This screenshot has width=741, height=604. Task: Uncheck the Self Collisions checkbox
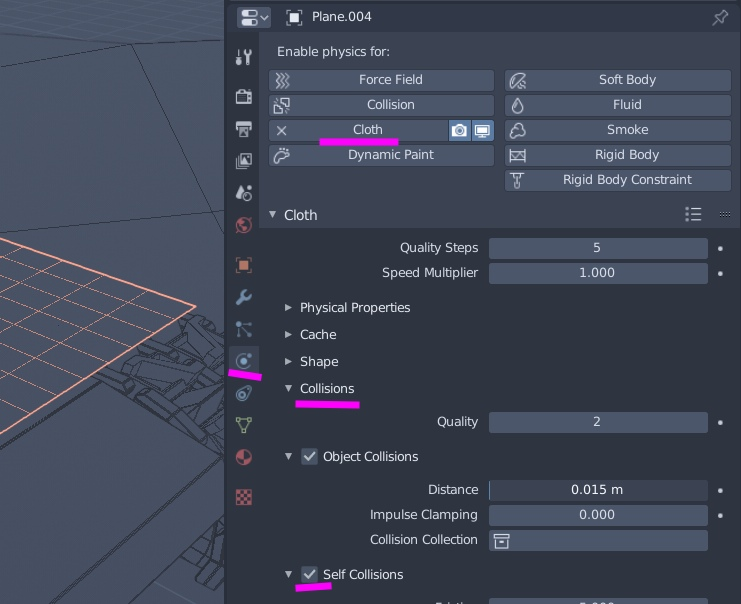(310, 575)
